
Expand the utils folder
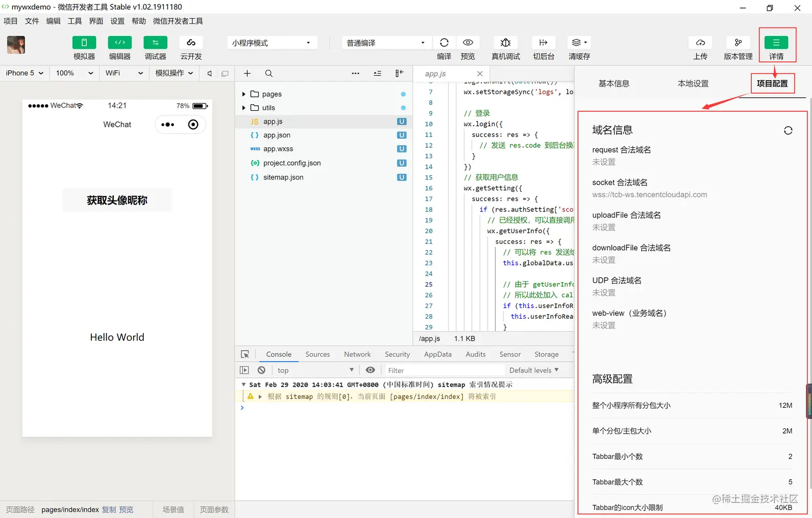coord(243,108)
